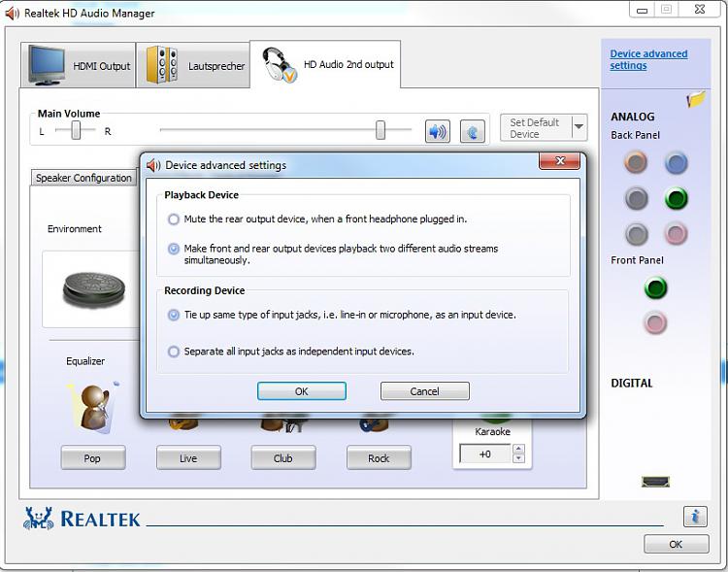Decrease the Karaoke value with down arrow
This screenshot has height=572, width=728.
pos(519,458)
